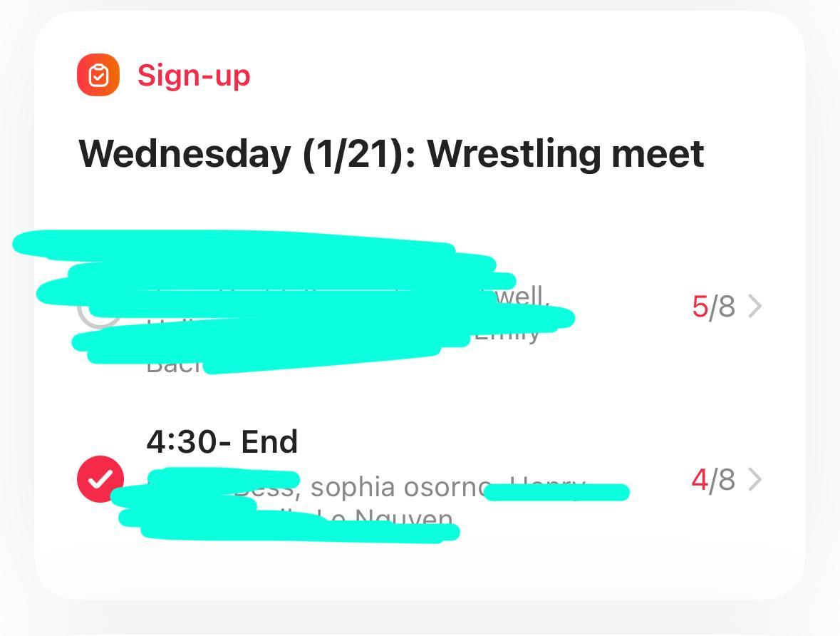
Task: Uncheck the red checkmark for 4:30- End
Action: point(100,478)
